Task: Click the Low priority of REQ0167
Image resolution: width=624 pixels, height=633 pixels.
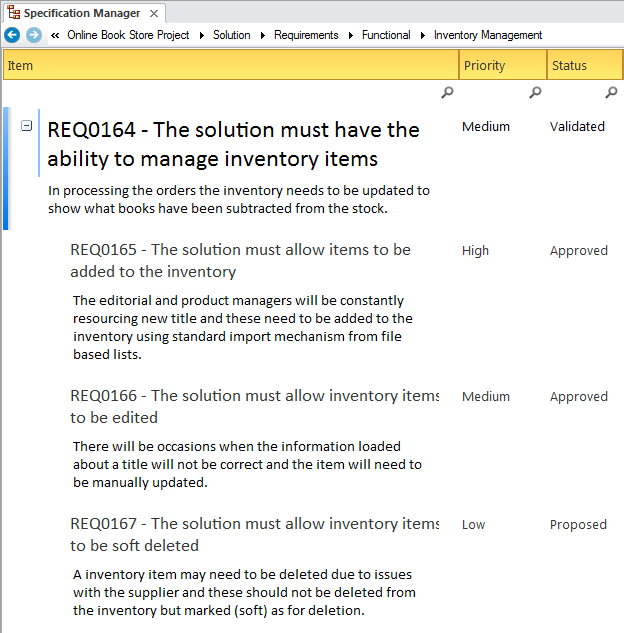Action: click(x=474, y=524)
